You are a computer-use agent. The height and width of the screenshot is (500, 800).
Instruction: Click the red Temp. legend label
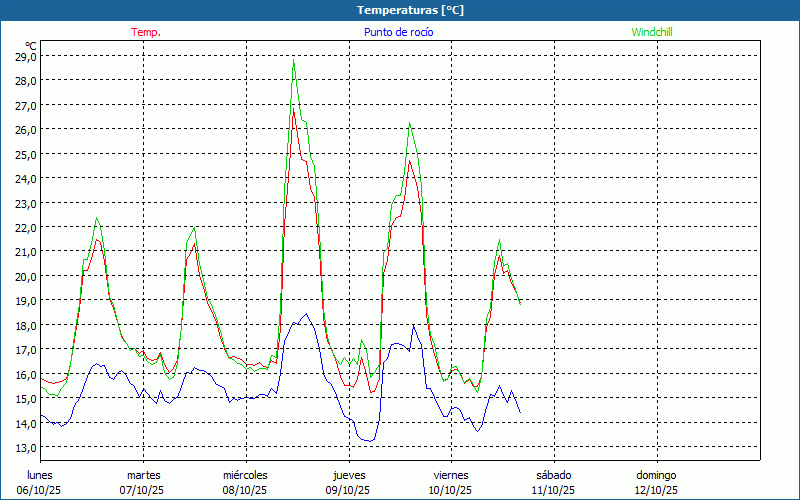(x=146, y=32)
